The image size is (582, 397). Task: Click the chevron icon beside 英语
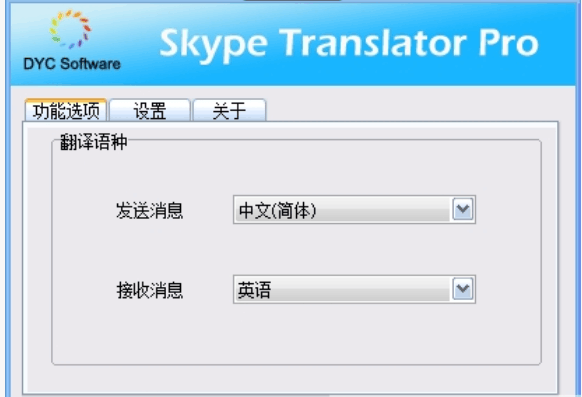tap(463, 289)
